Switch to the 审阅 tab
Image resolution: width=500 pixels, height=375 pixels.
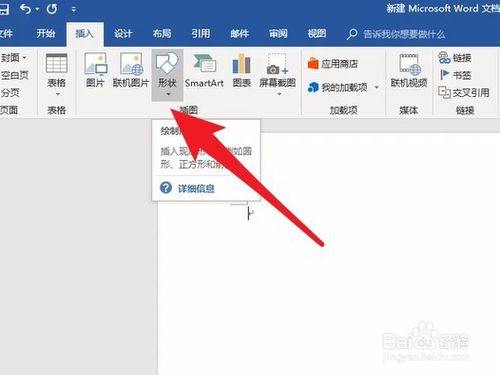[x=278, y=33]
